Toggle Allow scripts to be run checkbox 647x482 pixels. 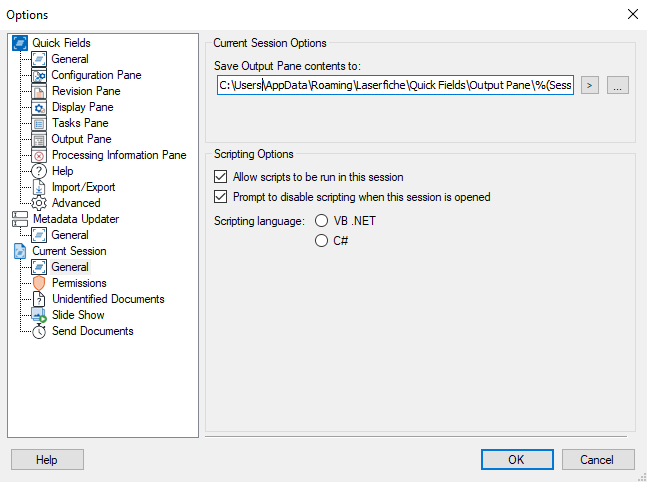tap(220, 177)
